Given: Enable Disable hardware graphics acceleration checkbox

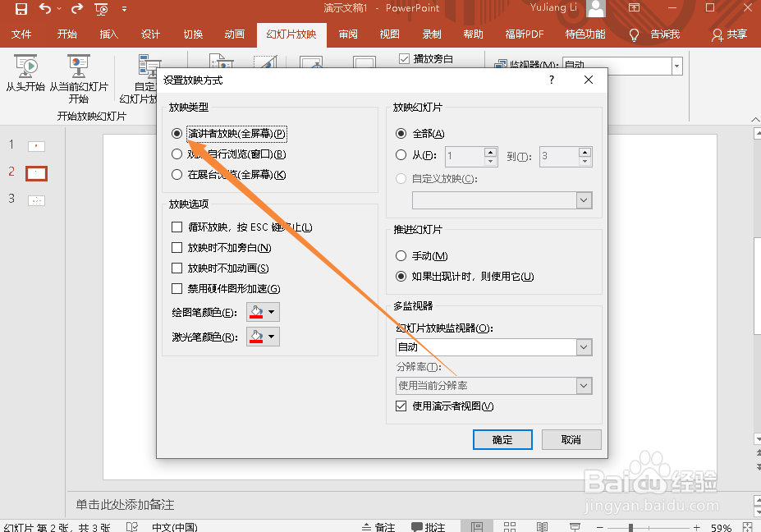Looking at the screenshot, I should (176, 289).
